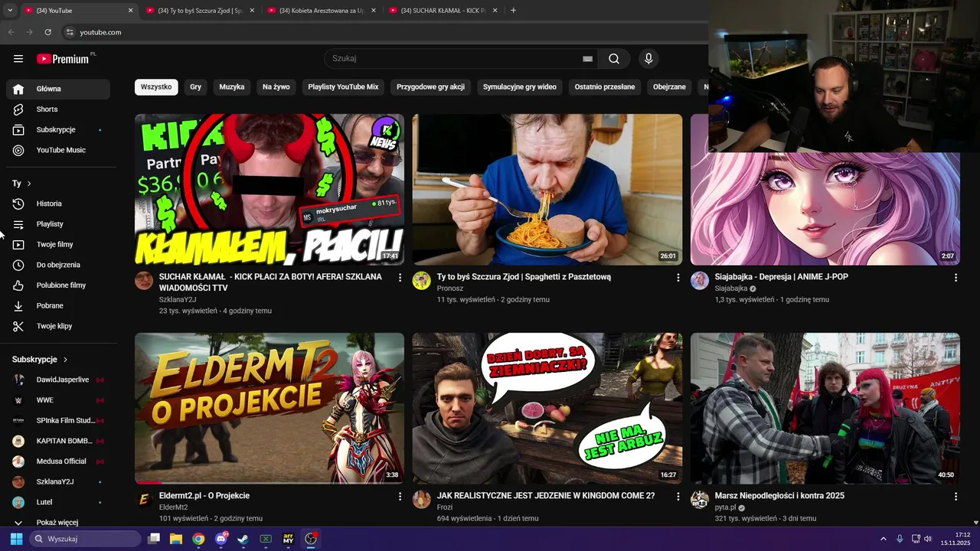Open the hamburger guide menu
Viewport: 980px width, 551px height.
click(x=18, y=59)
